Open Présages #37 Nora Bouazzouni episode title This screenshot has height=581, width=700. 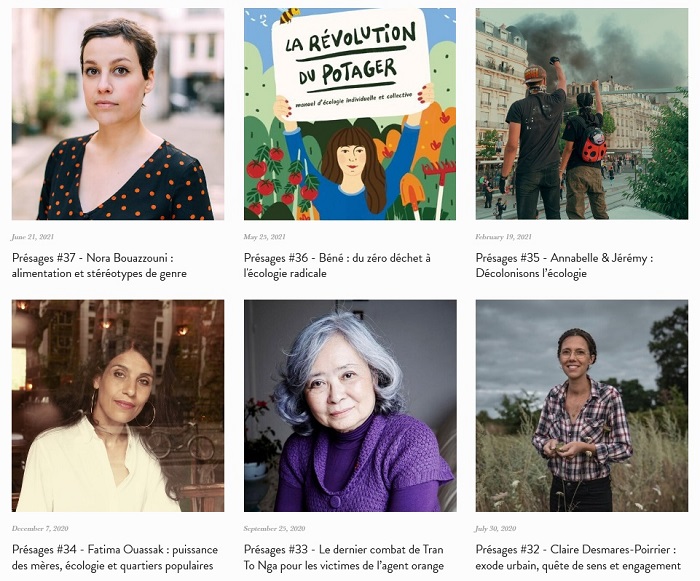(x=99, y=265)
